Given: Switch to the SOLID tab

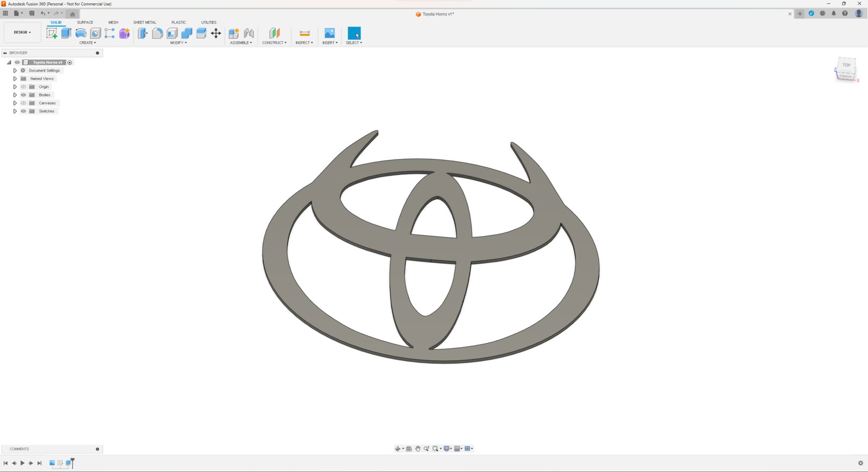Looking at the screenshot, I should tap(56, 22).
